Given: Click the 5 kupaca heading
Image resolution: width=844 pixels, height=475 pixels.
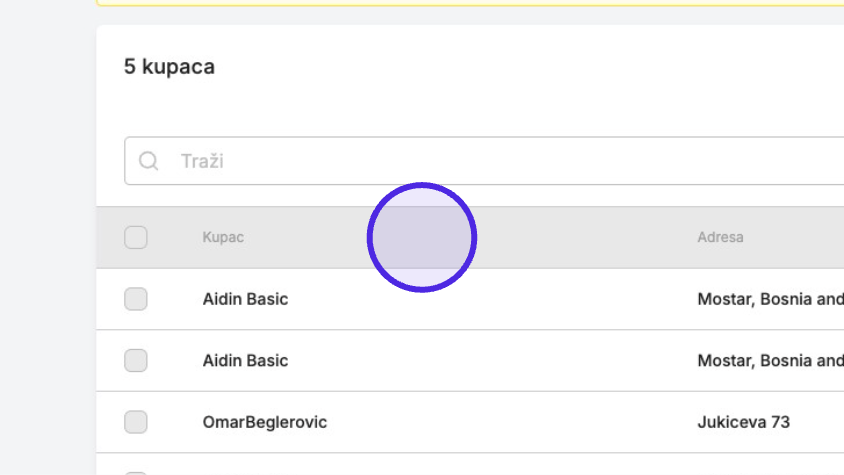Looking at the screenshot, I should [169, 67].
